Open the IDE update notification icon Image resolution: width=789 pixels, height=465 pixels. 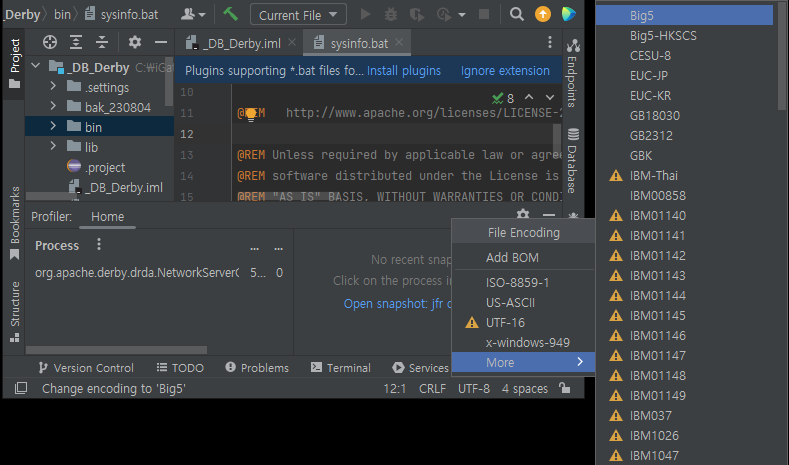(543, 14)
